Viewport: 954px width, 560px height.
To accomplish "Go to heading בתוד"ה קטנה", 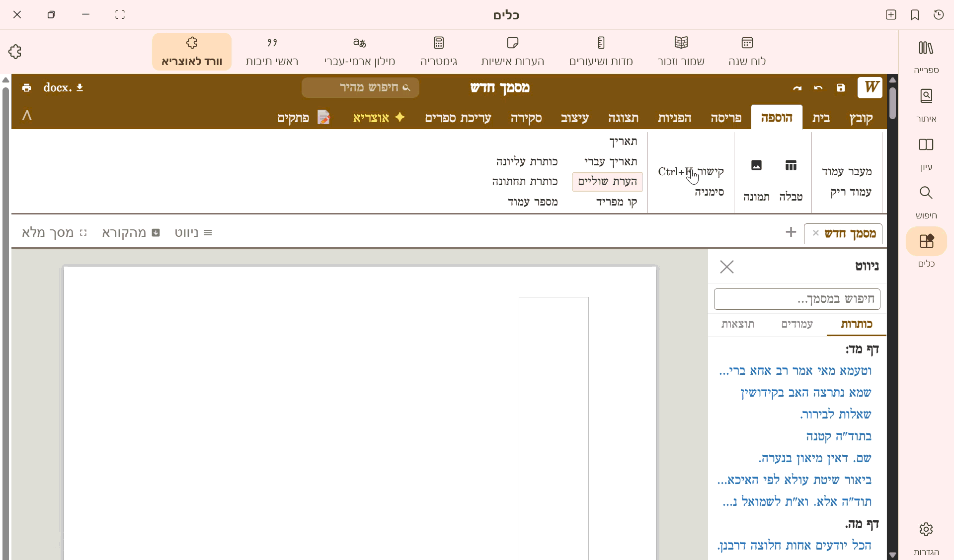I will click(839, 436).
